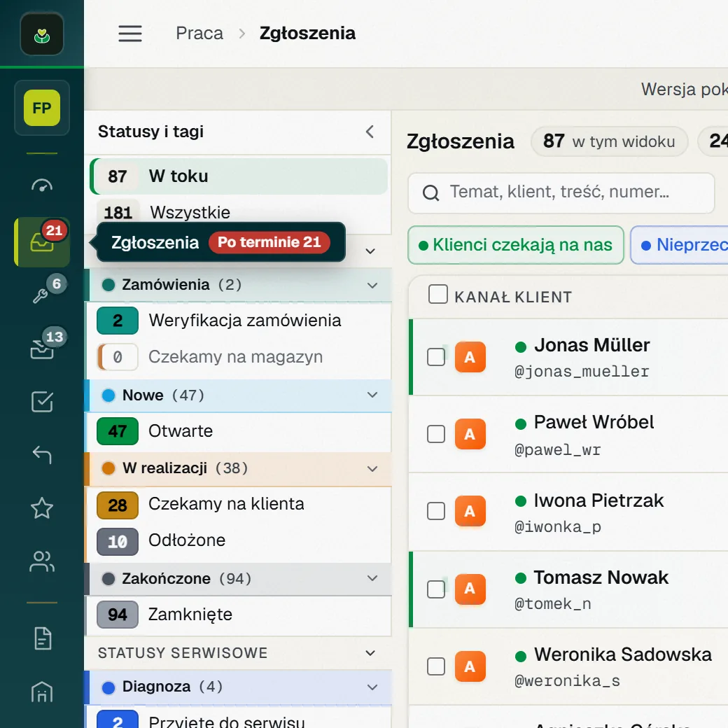The width and height of the screenshot is (728, 728).
Task: Click the app logo in the sidebar
Action: click(42, 34)
